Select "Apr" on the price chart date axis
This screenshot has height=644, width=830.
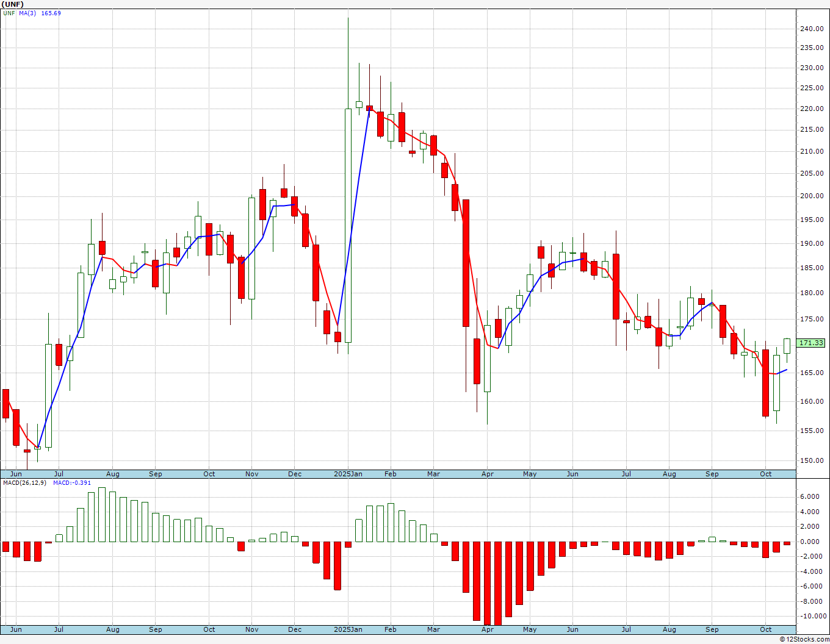tap(487, 474)
